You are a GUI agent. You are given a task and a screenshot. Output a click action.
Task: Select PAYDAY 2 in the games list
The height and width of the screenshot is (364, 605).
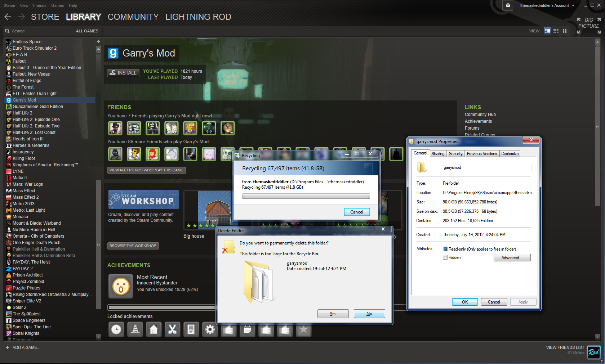(x=22, y=269)
